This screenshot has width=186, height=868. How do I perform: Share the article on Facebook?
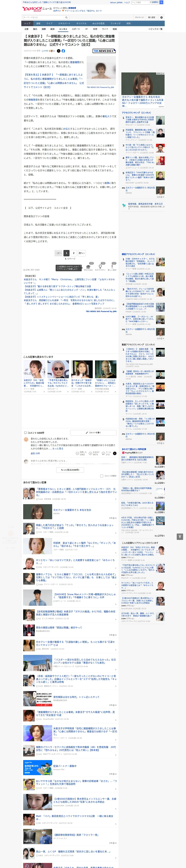point(63,51)
